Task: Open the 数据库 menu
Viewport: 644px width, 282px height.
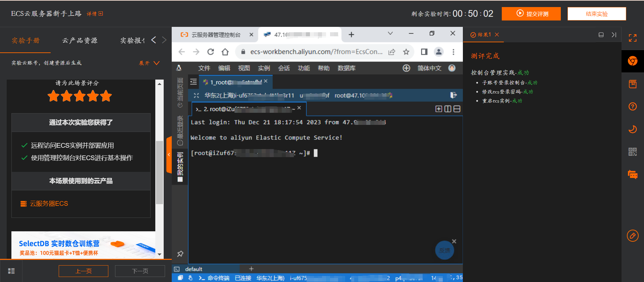Action: click(346, 68)
